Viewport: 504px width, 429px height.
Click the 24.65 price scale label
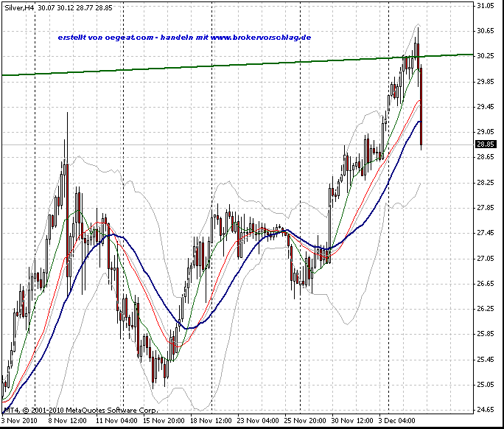pyautogui.click(x=486, y=410)
